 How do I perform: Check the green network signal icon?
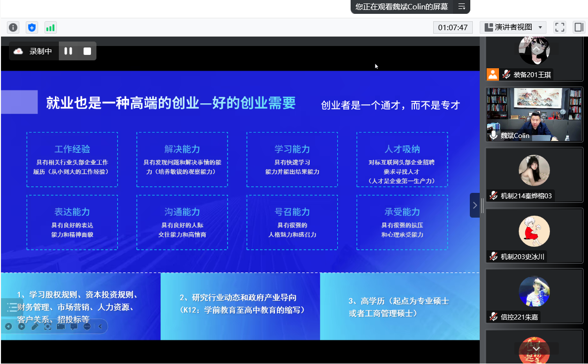point(50,28)
